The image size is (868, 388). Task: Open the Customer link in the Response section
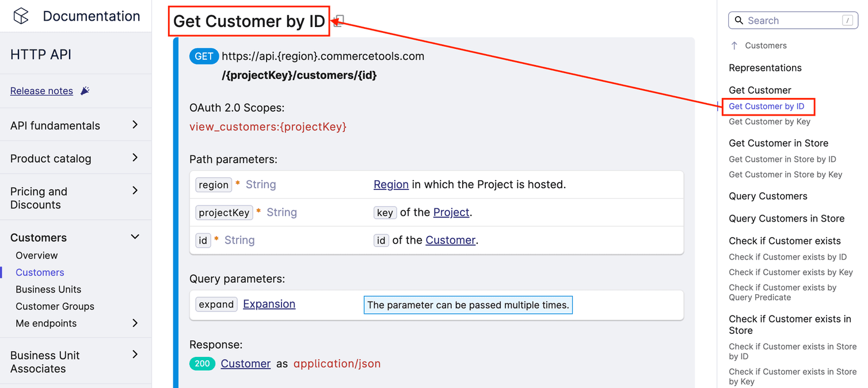pos(246,363)
